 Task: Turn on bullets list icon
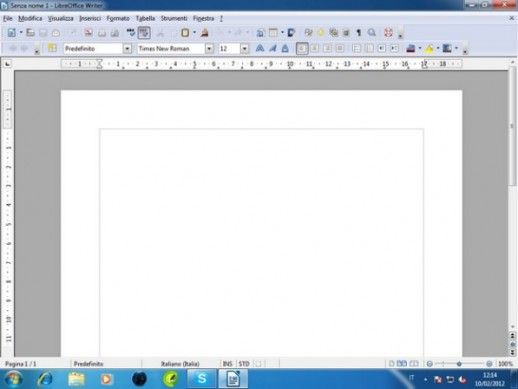coord(369,48)
